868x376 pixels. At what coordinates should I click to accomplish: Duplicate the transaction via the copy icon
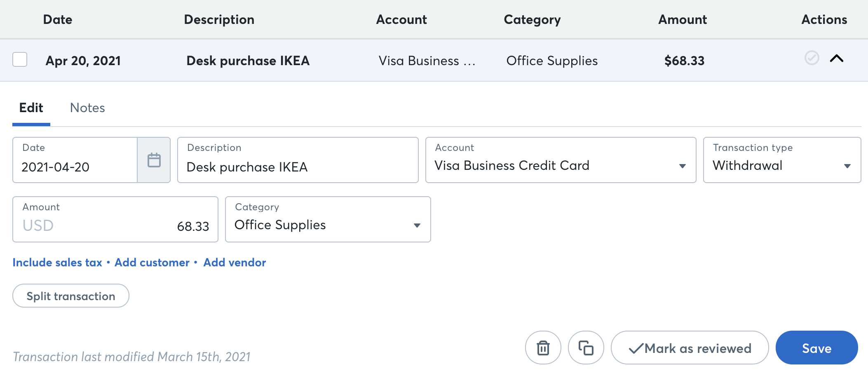coord(586,348)
